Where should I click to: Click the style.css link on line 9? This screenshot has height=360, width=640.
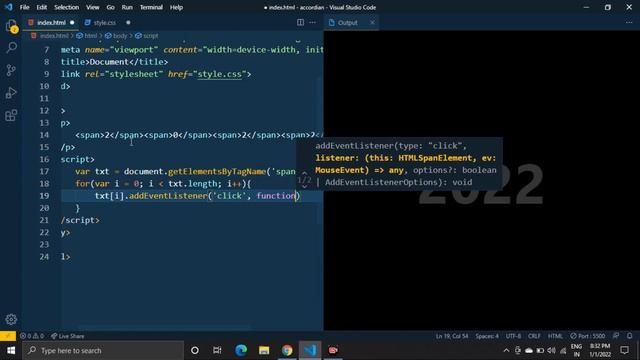220,74
